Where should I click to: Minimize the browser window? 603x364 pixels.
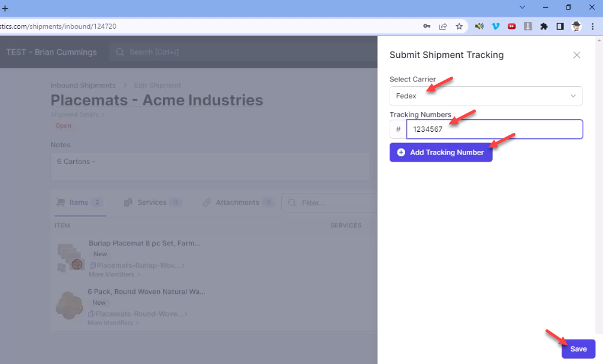click(x=545, y=7)
